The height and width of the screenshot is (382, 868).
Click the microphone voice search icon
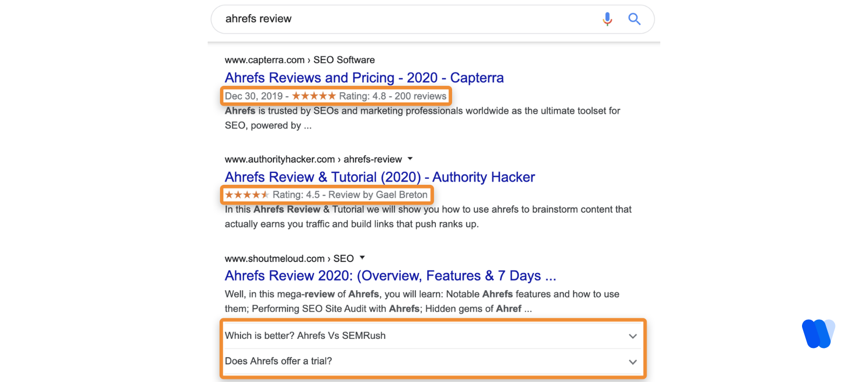607,19
